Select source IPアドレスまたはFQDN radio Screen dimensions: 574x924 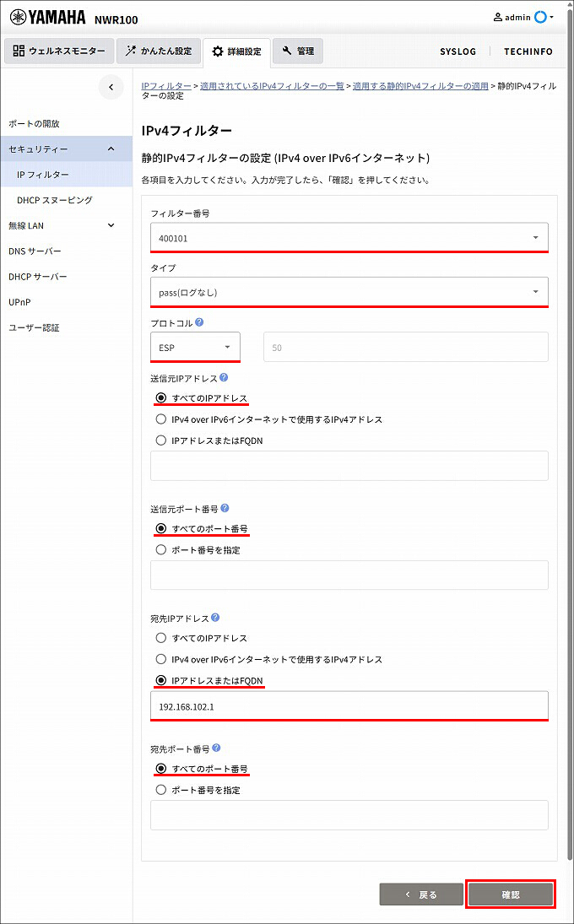coord(161,440)
